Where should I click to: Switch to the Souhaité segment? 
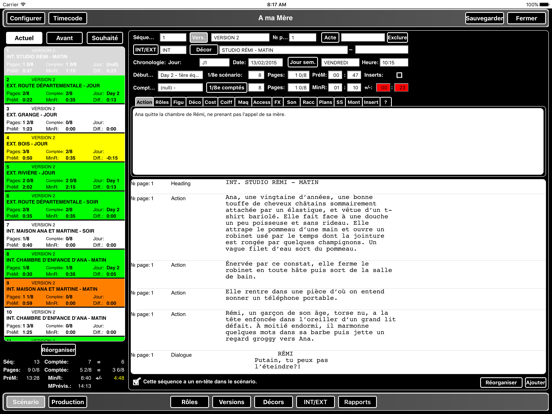pos(105,38)
